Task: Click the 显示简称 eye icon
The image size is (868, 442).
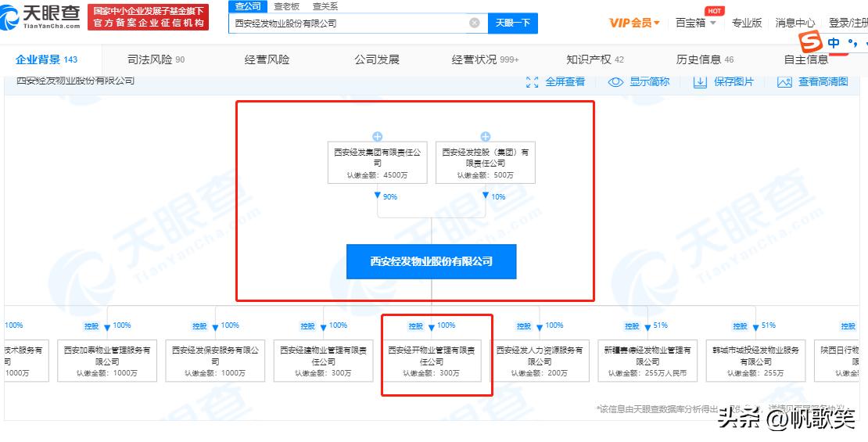Action: (x=615, y=82)
